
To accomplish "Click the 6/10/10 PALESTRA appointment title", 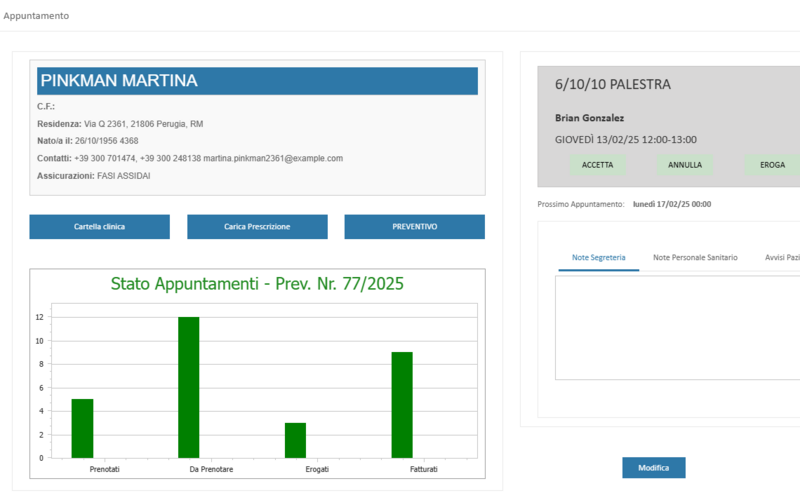I will [x=613, y=85].
